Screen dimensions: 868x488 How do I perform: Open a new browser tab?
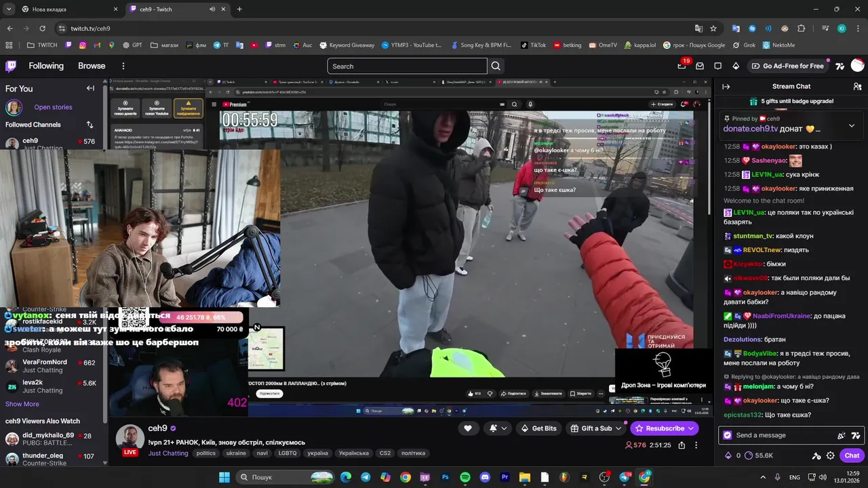pyautogui.click(x=239, y=9)
